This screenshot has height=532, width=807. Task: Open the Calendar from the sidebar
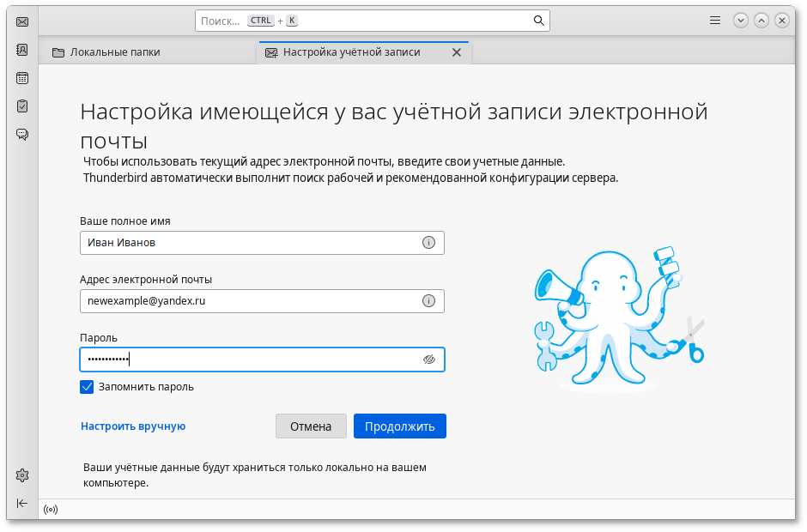[21, 77]
